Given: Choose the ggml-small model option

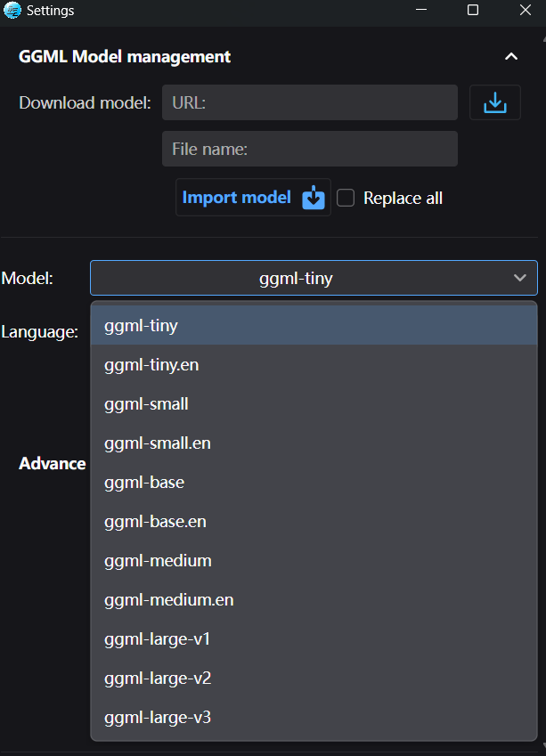Looking at the screenshot, I should [x=314, y=404].
